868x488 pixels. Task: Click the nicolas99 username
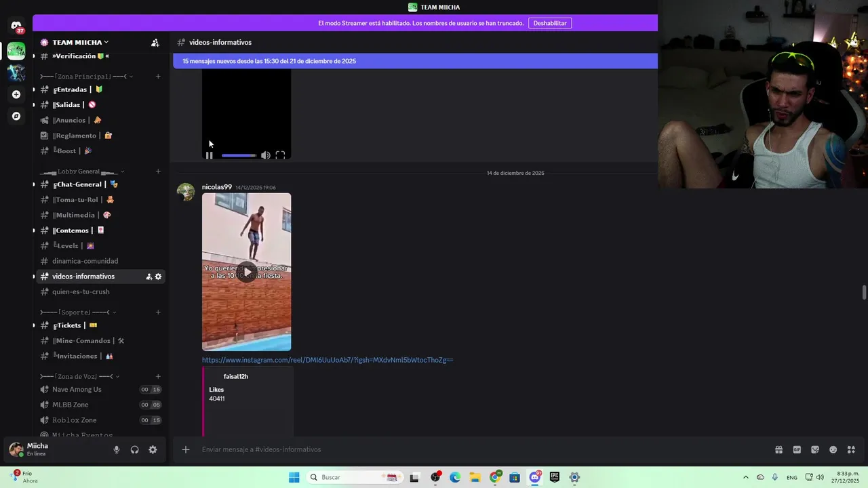pyautogui.click(x=217, y=187)
